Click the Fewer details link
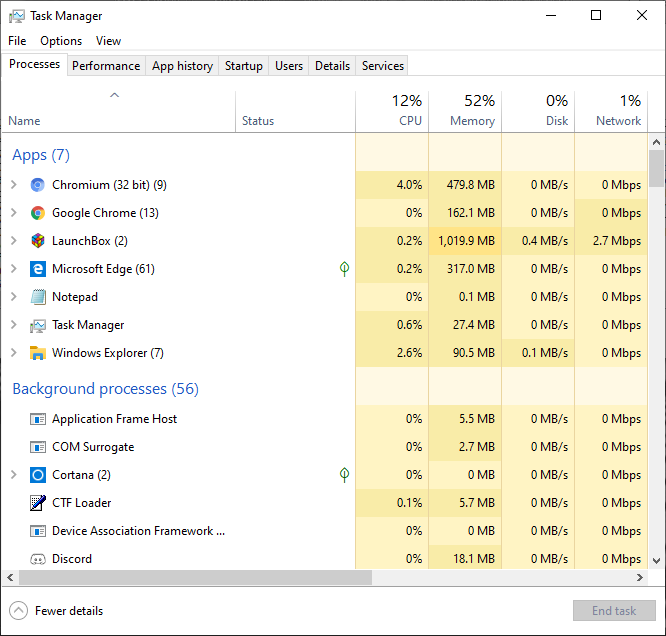This screenshot has height=636, width=666. tap(69, 611)
